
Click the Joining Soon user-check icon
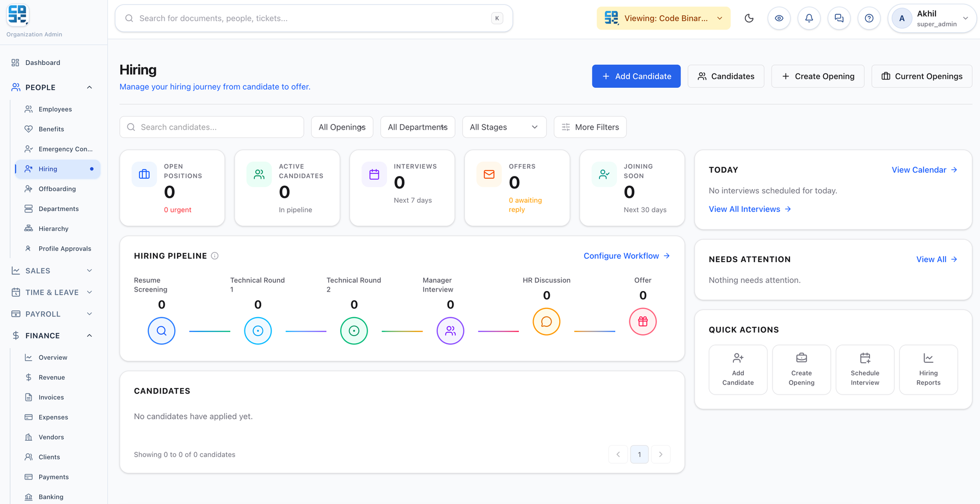(x=604, y=174)
